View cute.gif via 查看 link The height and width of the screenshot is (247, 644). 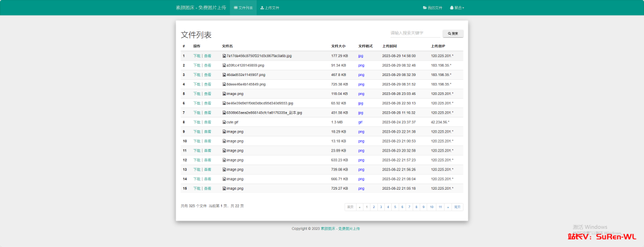tap(208, 122)
